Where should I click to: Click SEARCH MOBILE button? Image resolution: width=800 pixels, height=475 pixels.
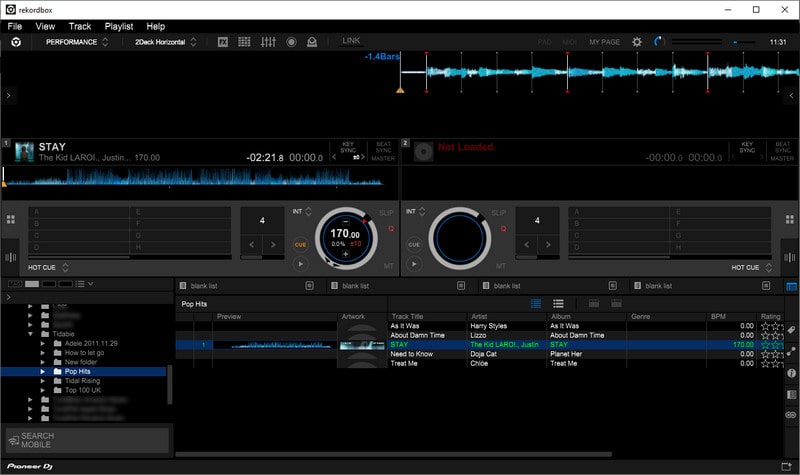tap(87, 440)
